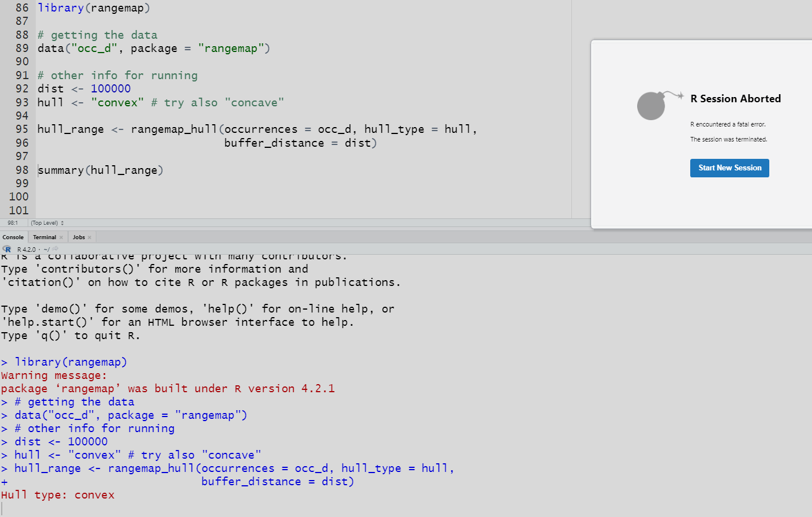Viewport: 812px width, 517px height.
Task: Switch to the Console tab
Action: [13, 237]
